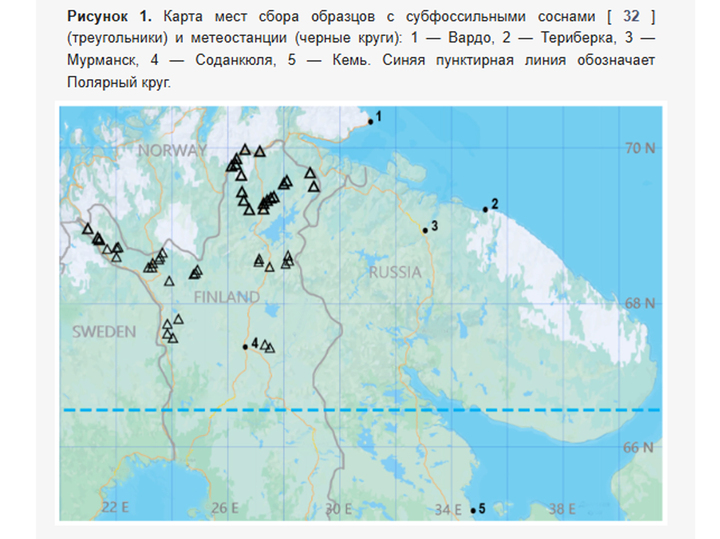Screen dimensions: 720x539
Task: Click the SWEDEN label on the map
Action: 104,331
